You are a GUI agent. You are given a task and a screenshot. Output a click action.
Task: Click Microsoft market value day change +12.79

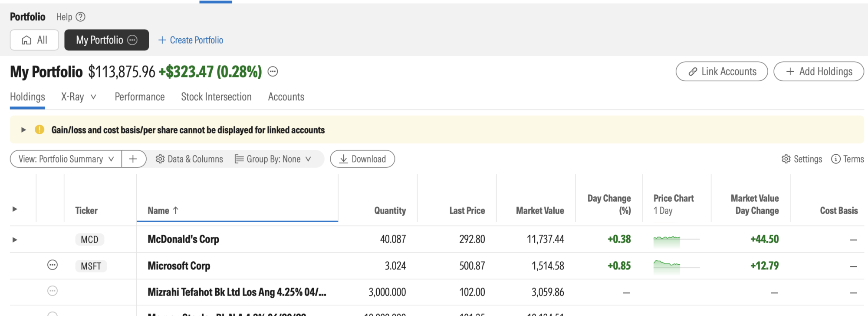[x=764, y=266]
